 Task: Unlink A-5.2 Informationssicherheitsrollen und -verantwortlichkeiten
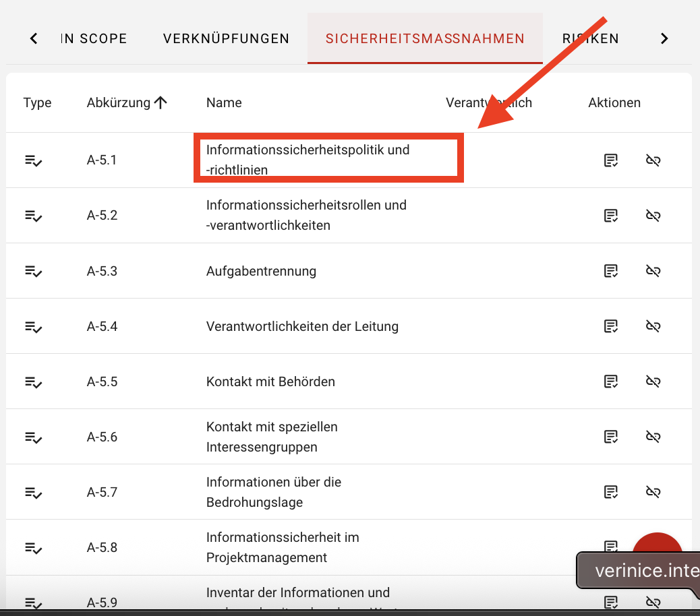(x=653, y=215)
